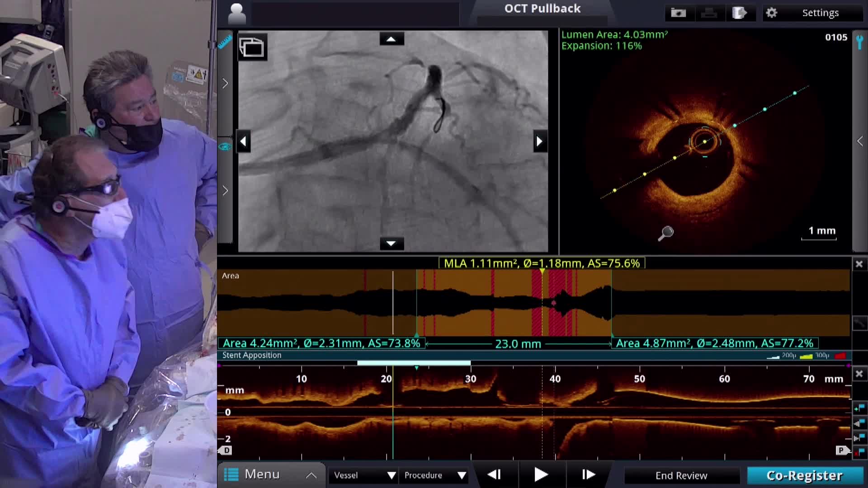
Task: Toggle the angiogram layout windows icon
Action: [251, 47]
